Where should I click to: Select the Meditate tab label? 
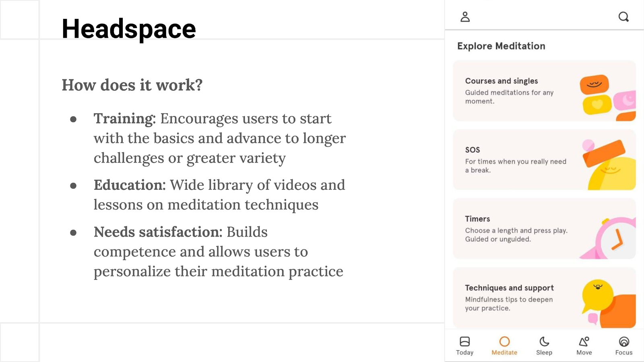504,352
